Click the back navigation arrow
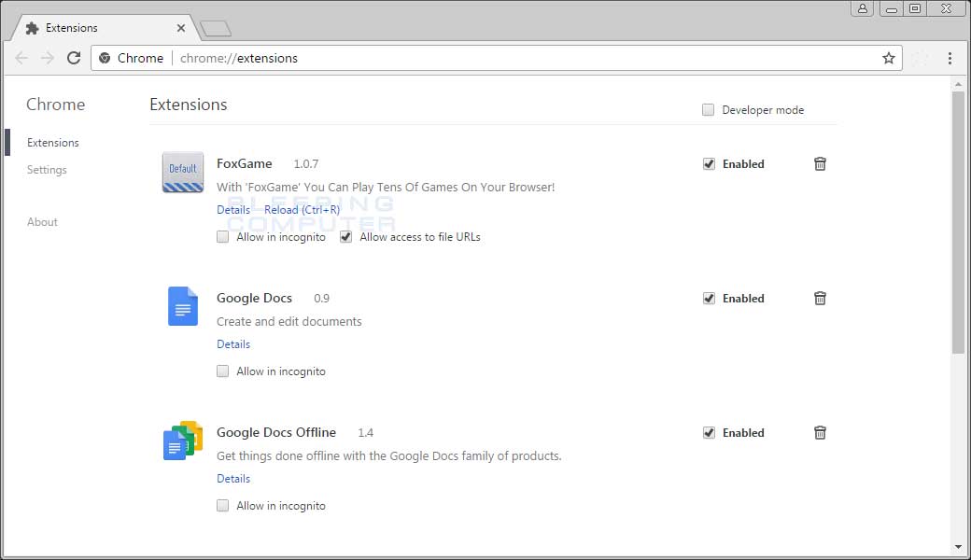 click(x=21, y=58)
